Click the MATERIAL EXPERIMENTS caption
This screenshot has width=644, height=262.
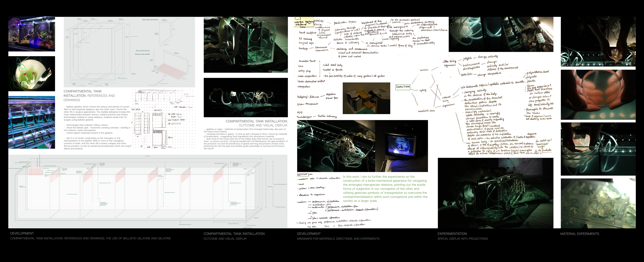579,234
